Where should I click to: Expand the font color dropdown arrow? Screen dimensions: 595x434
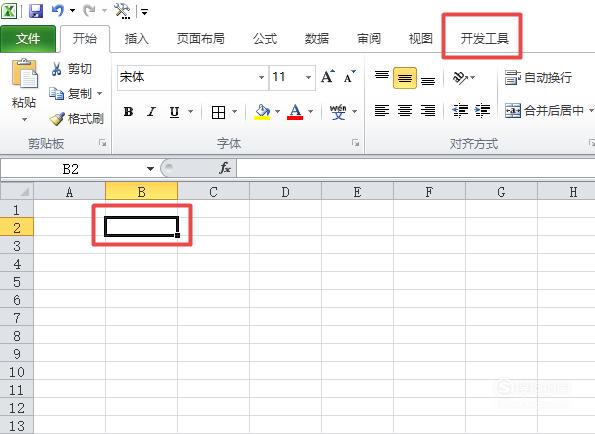coord(311,112)
